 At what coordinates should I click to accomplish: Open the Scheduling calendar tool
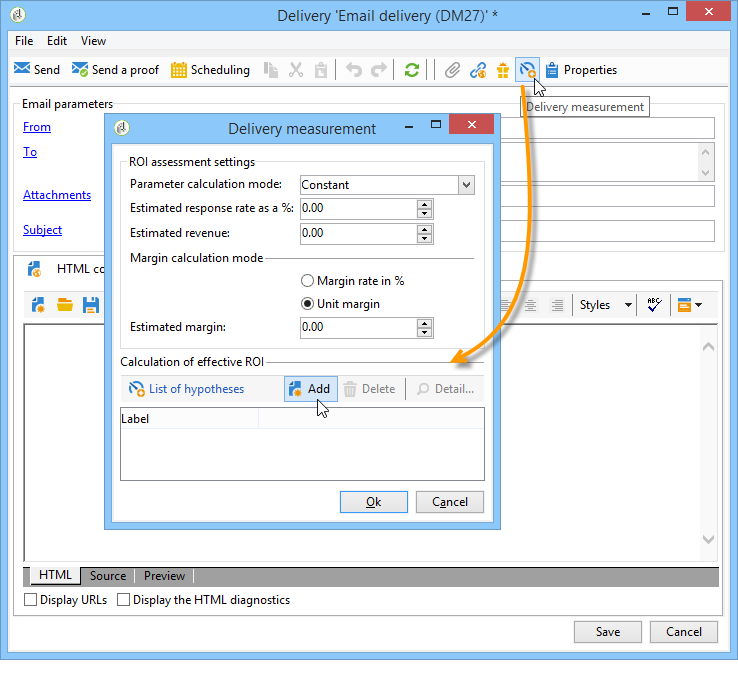pyautogui.click(x=210, y=70)
